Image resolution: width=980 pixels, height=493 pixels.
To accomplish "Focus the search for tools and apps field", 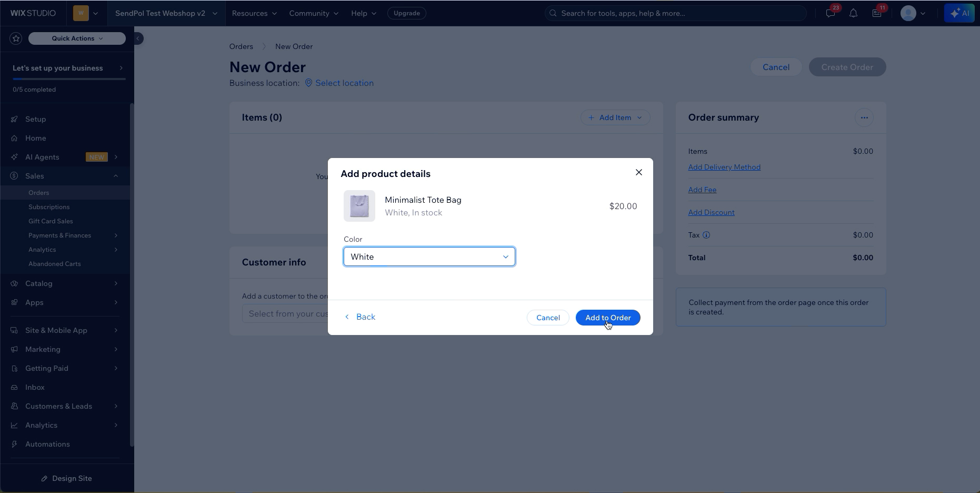I will pos(676,13).
